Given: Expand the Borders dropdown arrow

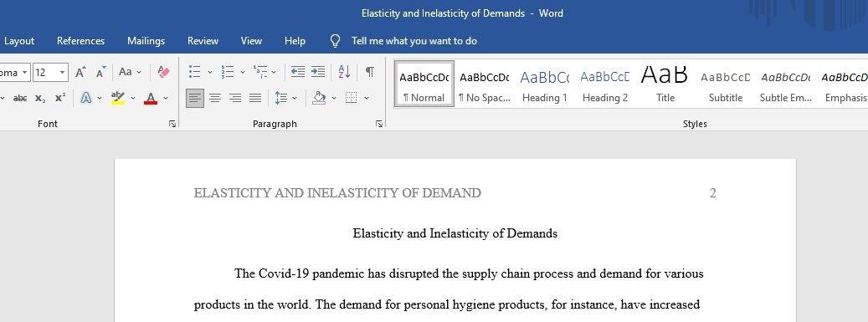Looking at the screenshot, I should pyautogui.click(x=367, y=98).
